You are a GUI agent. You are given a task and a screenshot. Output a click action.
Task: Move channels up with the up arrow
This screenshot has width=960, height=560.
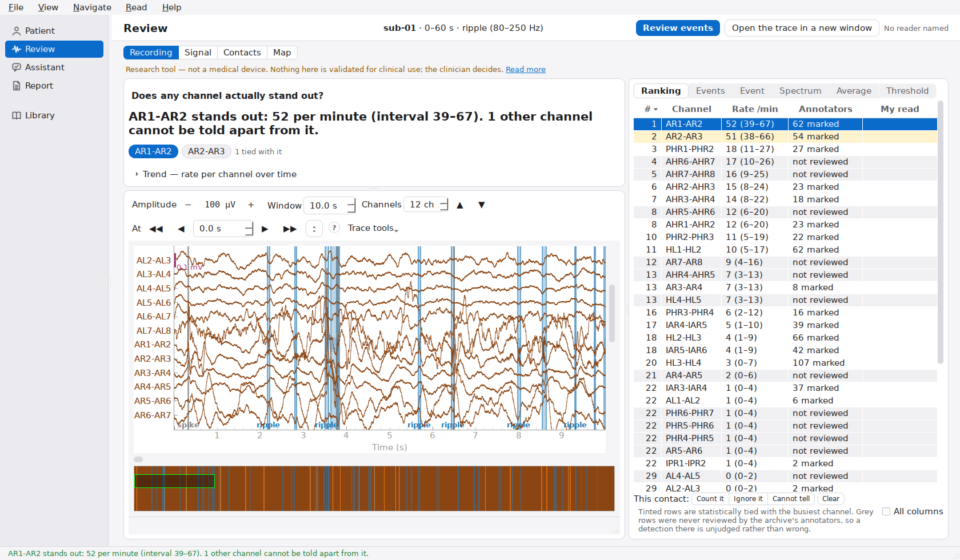pos(460,205)
